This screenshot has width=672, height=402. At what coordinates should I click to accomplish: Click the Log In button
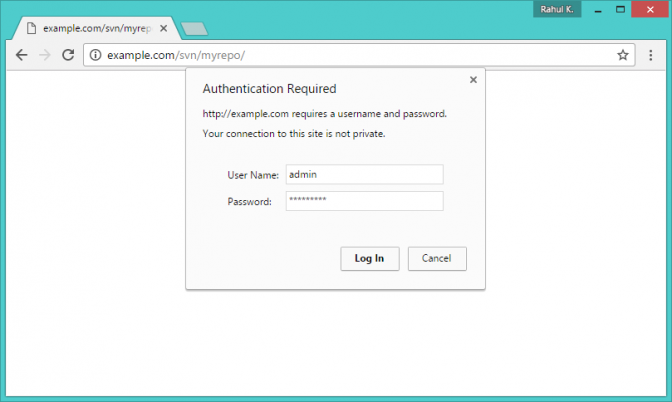point(370,258)
